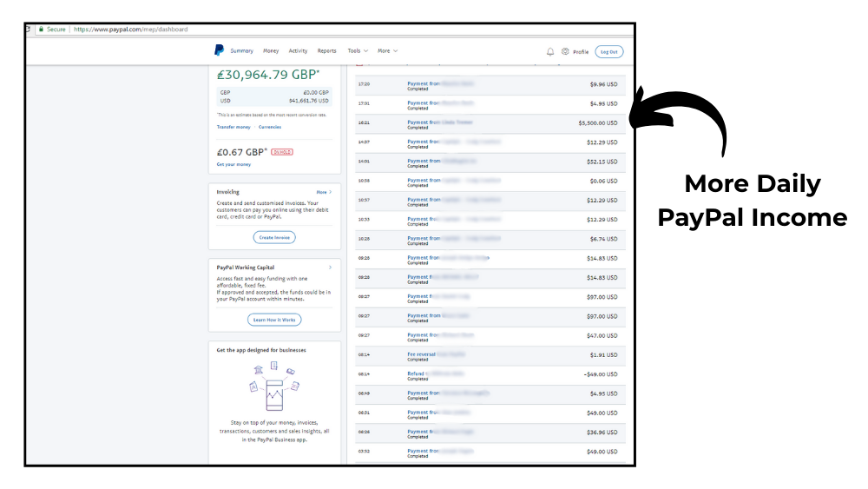Image resolution: width=868 pixels, height=489 pixels.
Task: Open the $52.15 USD payment
Action: 490,162
